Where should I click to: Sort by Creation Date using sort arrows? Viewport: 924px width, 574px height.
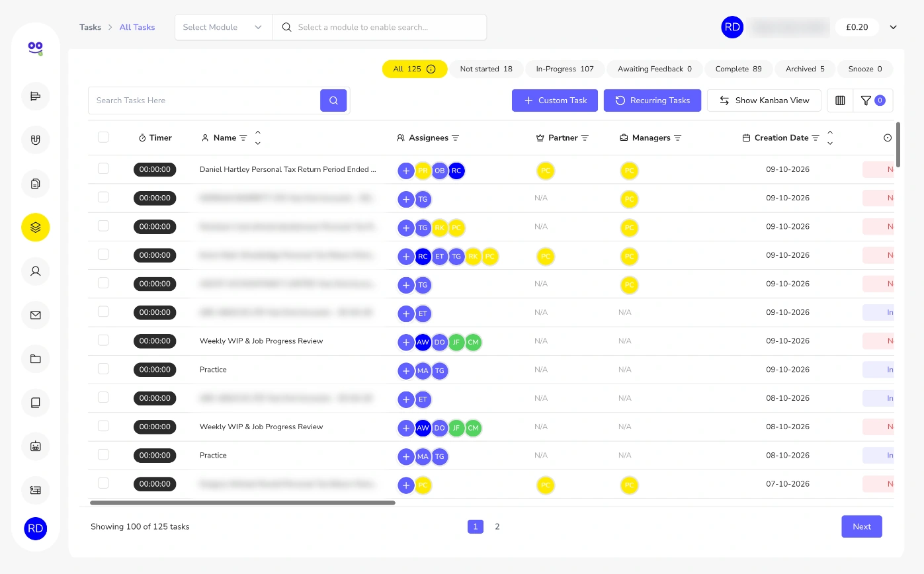830,138
